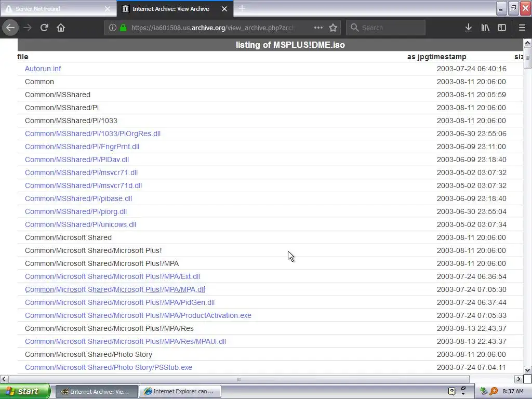Open a new tab with plus button
532x399 pixels.
point(242,8)
